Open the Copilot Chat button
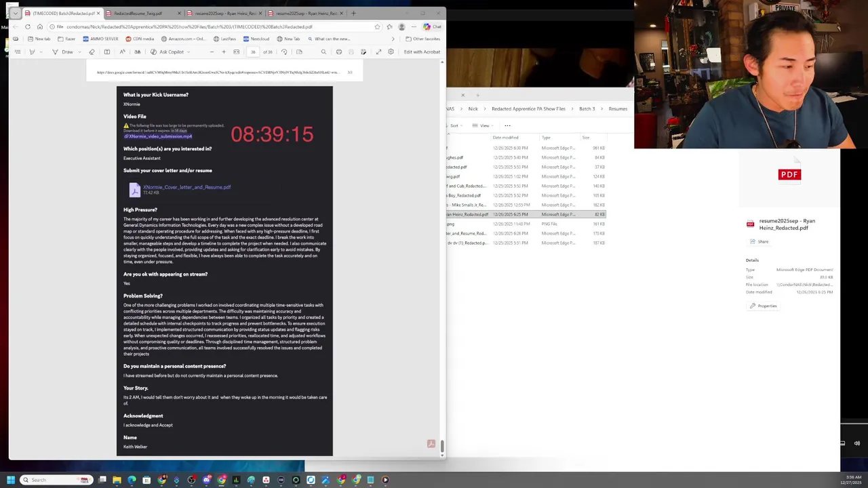Viewport: 868px width, 488px height. tap(432, 26)
